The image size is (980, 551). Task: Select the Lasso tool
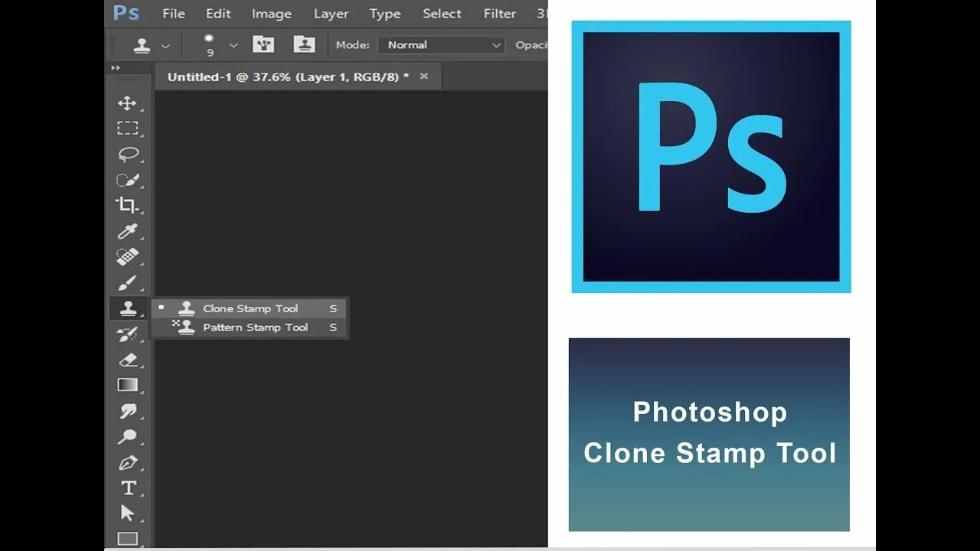(127, 155)
